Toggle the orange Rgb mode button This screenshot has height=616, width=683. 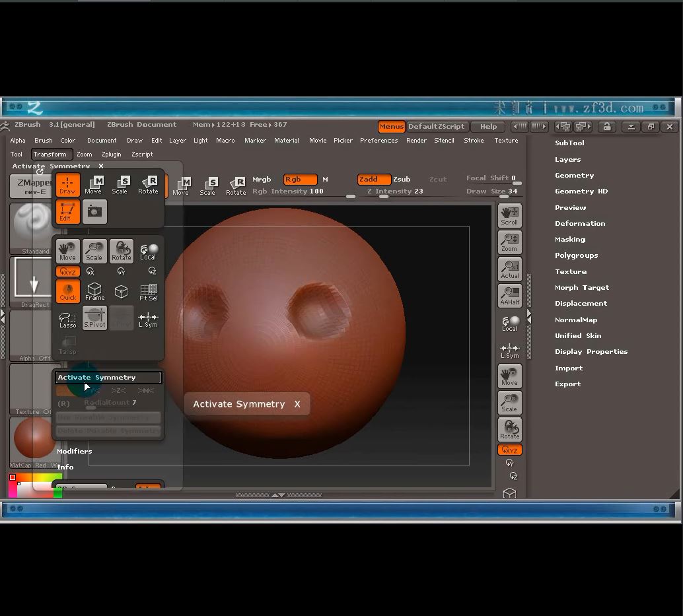(300, 180)
